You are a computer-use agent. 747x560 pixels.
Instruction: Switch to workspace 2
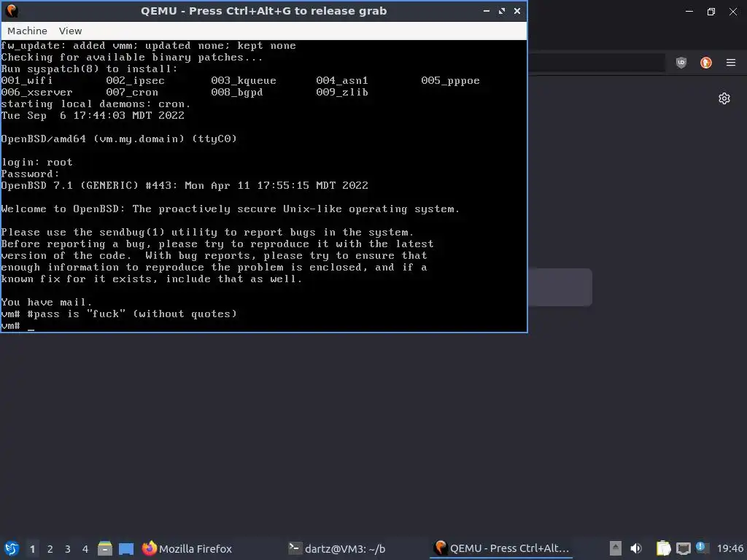click(x=50, y=549)
